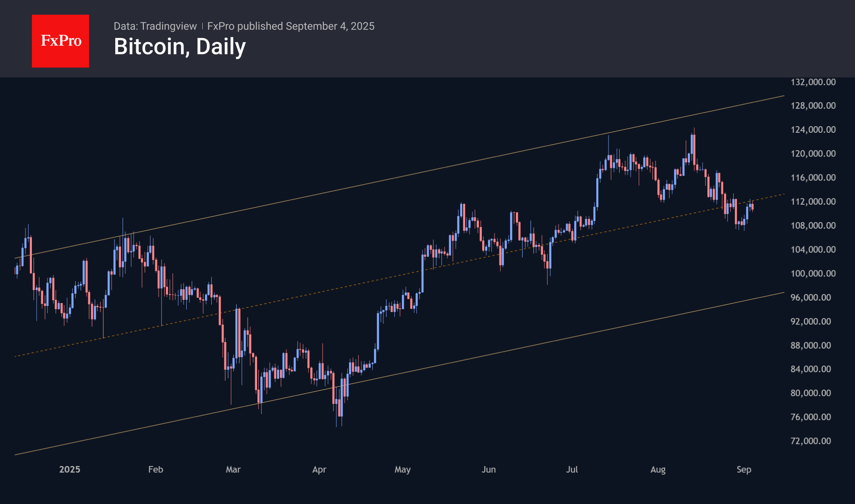Click the 100,000.00 price level label
The width and height of the screenshot is (855, 504).
[x=813, y=274]
